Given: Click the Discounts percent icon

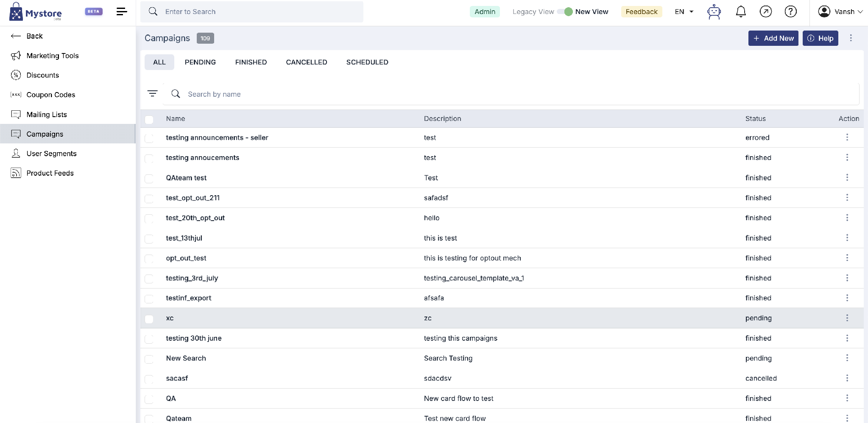Looking at the screenshot, I should (x=16, y=75).
